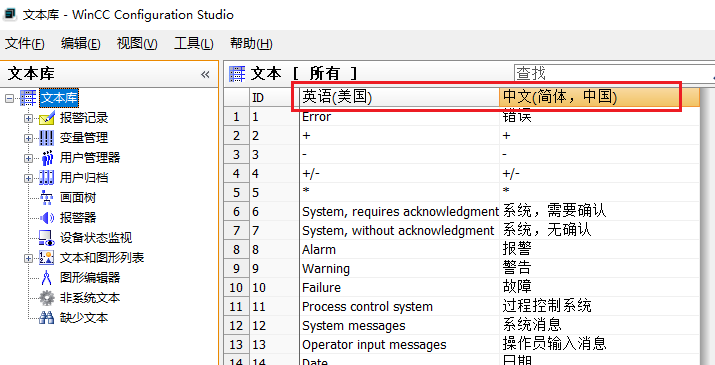Select 变量管理 in the tree
Viewport: 715px width, 365px height.
(84, 138)
